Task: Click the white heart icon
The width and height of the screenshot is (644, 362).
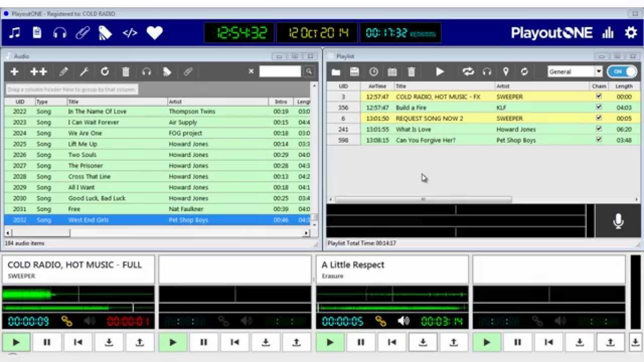Action: point(154,33)
